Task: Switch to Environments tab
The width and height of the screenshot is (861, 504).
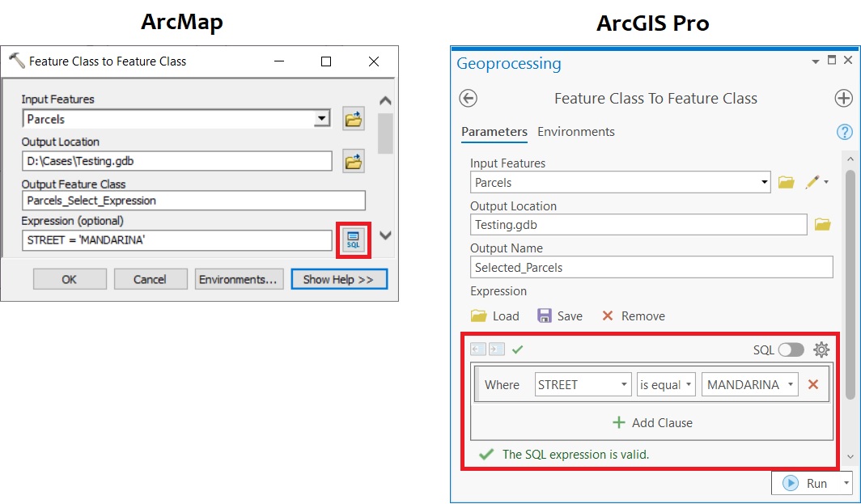Action: click(576, 132)
